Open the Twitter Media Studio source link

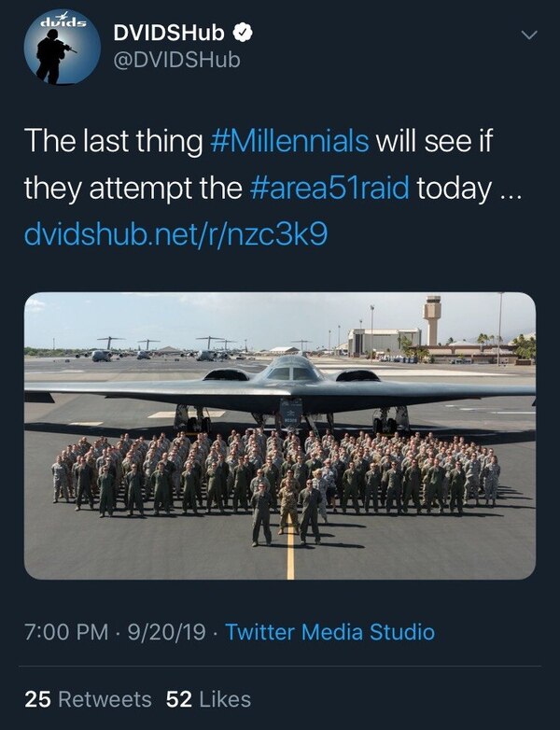(x=329, y=632)
